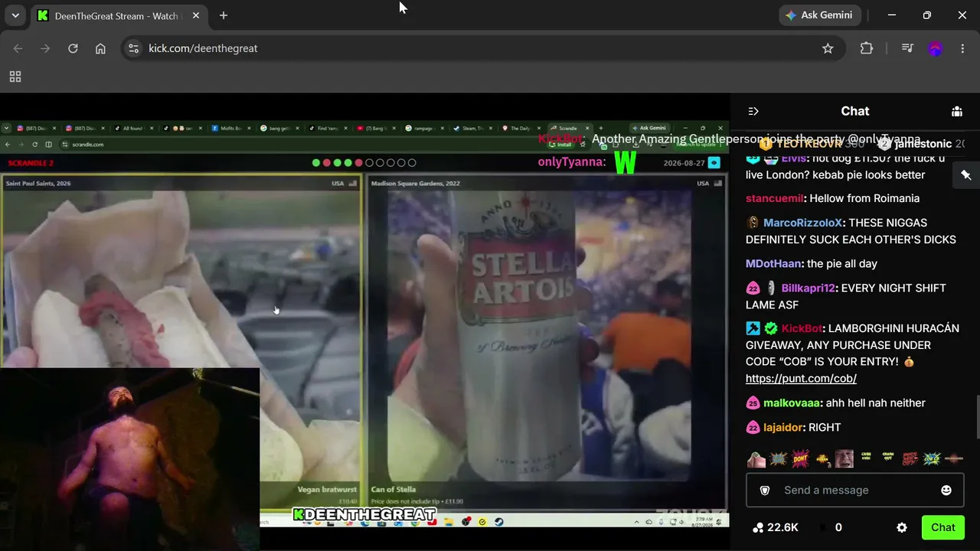
Task: Click the shield icon in message box
Action: pos(764,490)
